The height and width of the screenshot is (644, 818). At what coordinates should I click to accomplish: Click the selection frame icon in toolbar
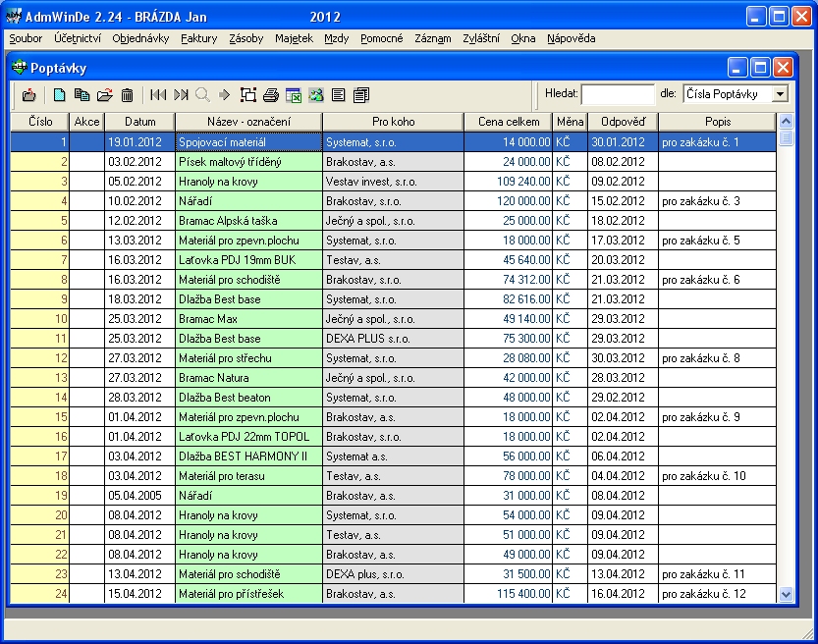248,95
